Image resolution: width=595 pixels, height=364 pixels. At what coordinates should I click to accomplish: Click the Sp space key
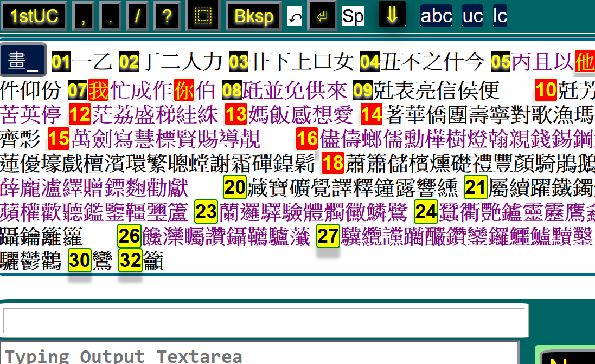coord(353,16)
